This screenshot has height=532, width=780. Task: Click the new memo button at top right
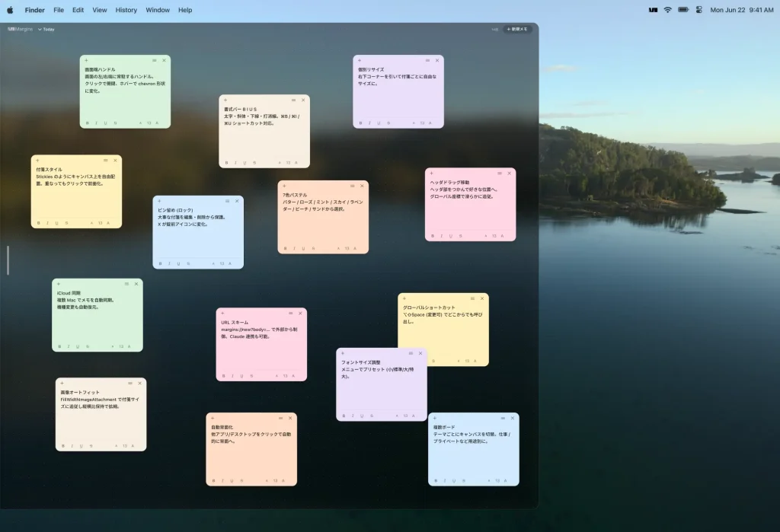tap(517, 30)
